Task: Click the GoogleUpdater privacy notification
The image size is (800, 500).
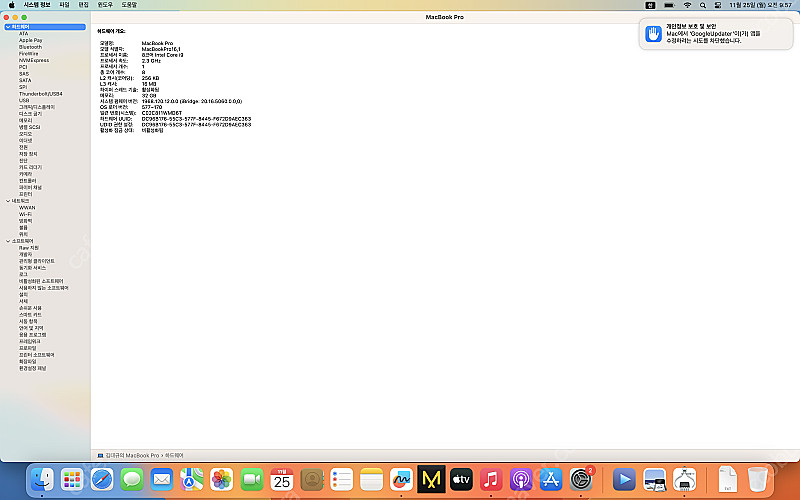Action: click(716, 34)
